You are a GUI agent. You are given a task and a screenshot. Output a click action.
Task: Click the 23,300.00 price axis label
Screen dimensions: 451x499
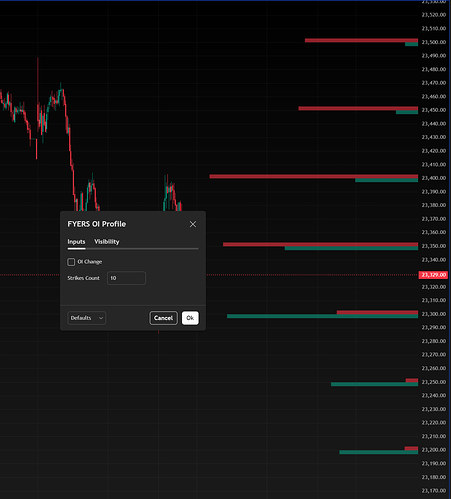pos(434,314)
